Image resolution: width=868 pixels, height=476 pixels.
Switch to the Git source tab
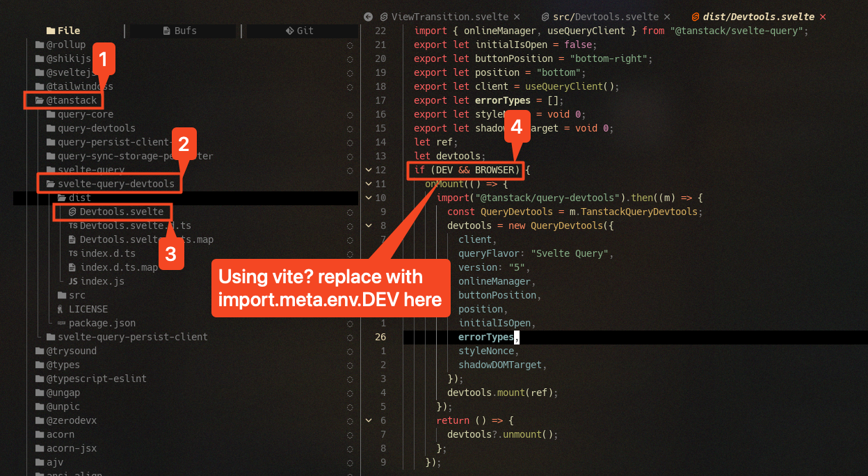click(300, 31)
